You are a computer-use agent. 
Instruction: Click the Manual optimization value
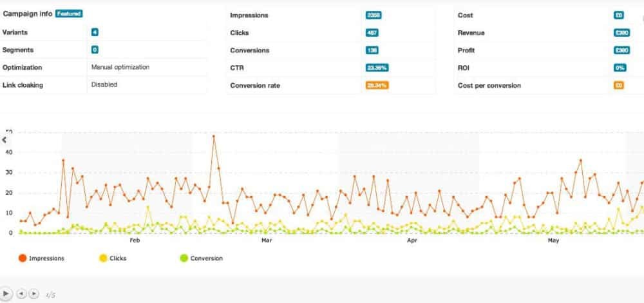click(120, 66)
